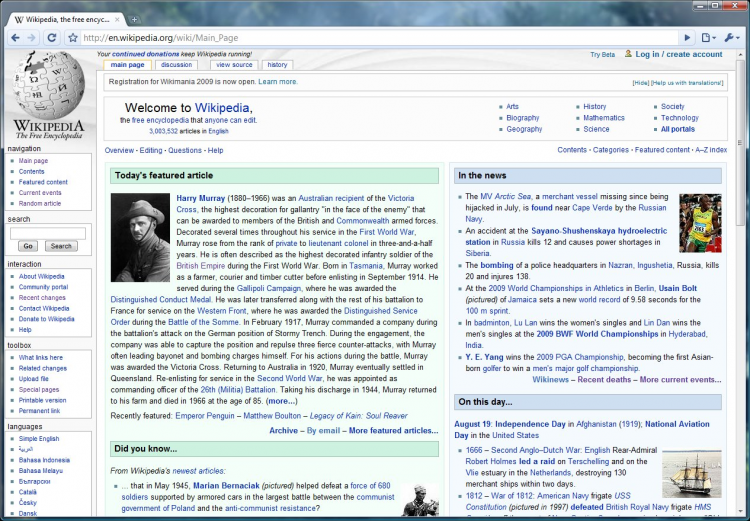Click the Questions link
The height and width of the screenshot is (521, 750).
coord(185,150)
